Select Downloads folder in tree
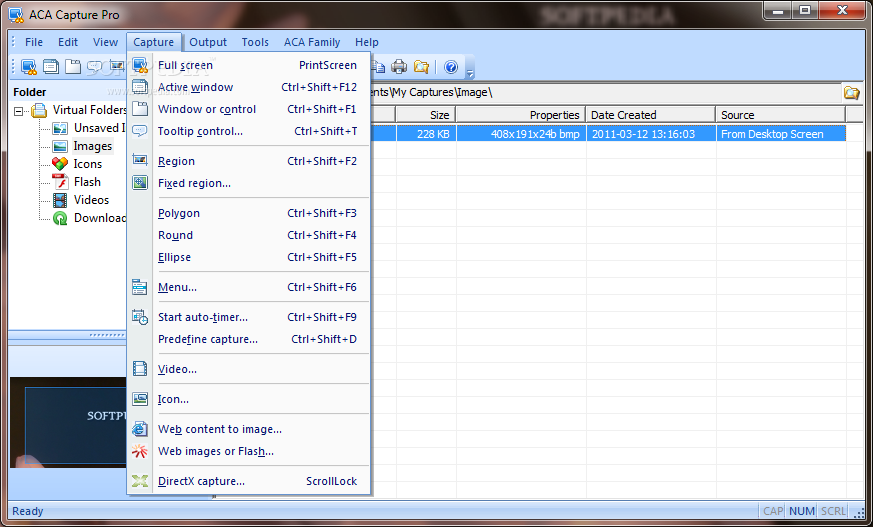The height and width of the screenshot is (527, 873). [x=100, y=218]
